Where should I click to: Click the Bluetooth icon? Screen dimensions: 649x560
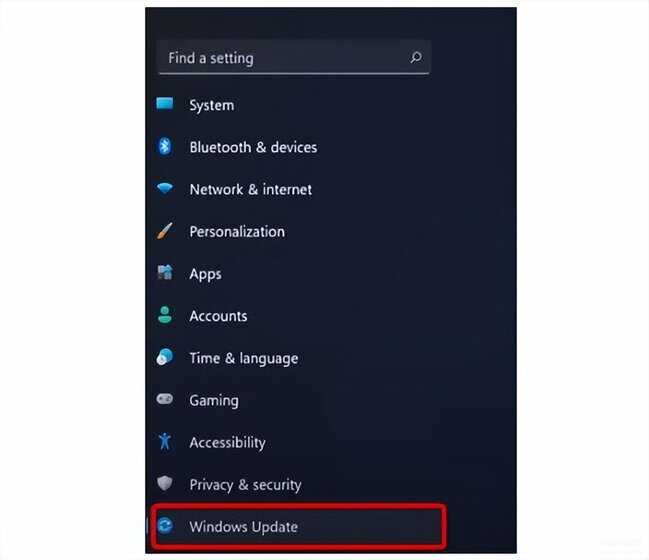(165, 146)
